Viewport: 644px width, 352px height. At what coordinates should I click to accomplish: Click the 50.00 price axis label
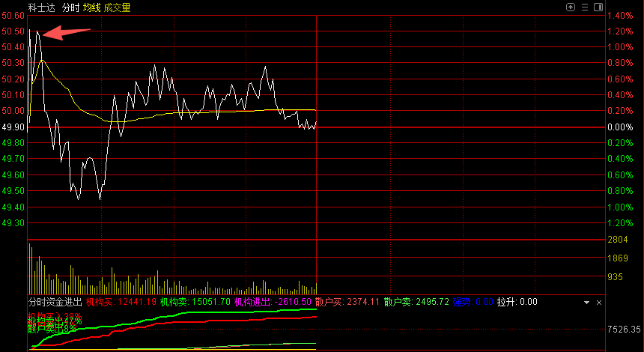pyautogui.click(x=13, y=111)
